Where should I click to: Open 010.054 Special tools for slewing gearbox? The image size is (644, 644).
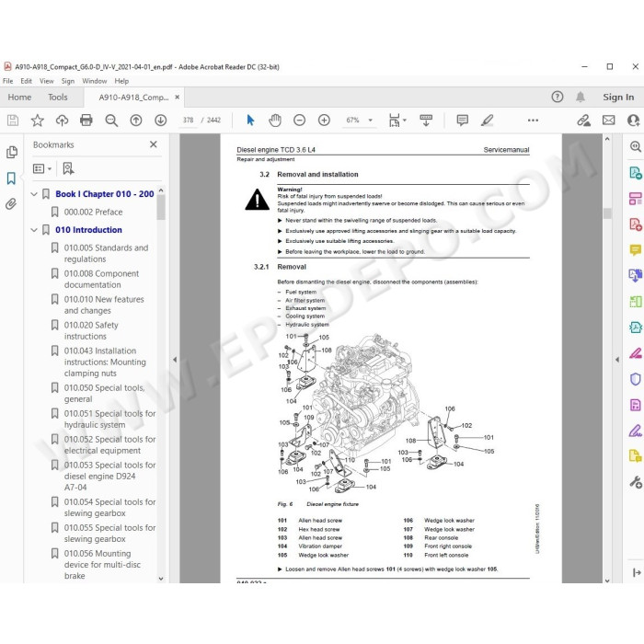point(109,508)
